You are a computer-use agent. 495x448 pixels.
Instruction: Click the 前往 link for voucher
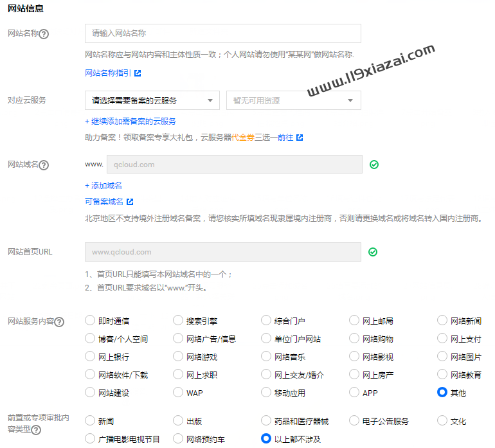coord(285,138)
